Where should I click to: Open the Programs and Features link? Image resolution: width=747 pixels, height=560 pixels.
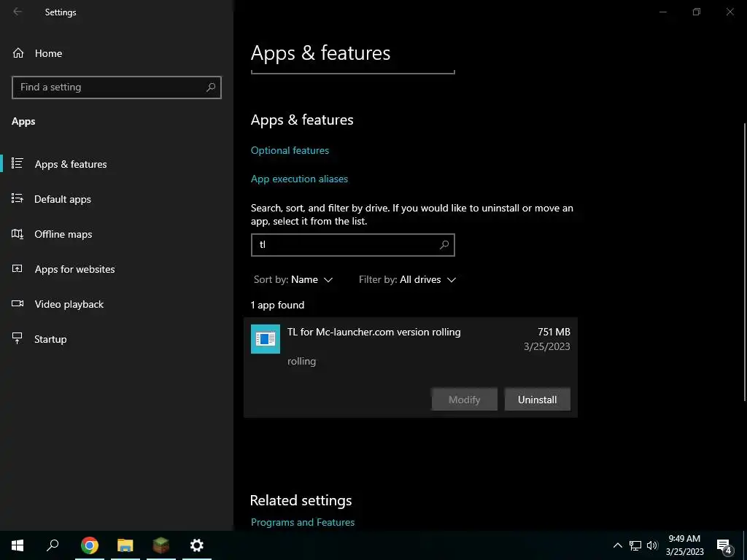pos(303,522)
